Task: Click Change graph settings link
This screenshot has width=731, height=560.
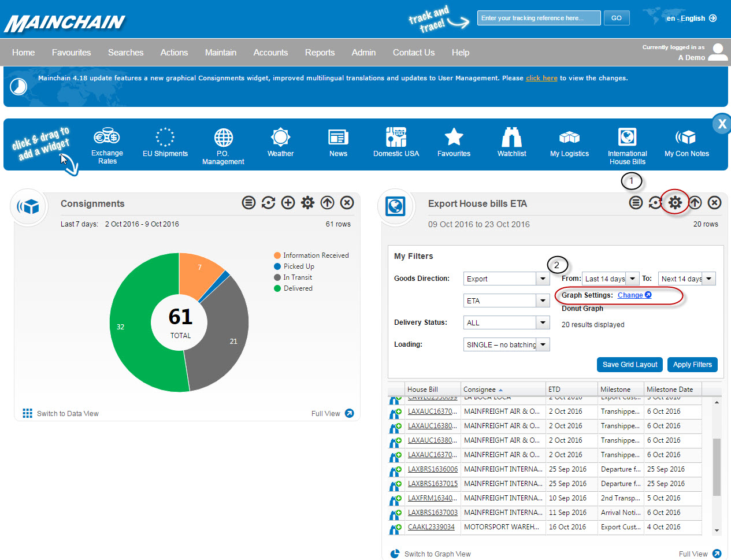Action: (634, 295)
